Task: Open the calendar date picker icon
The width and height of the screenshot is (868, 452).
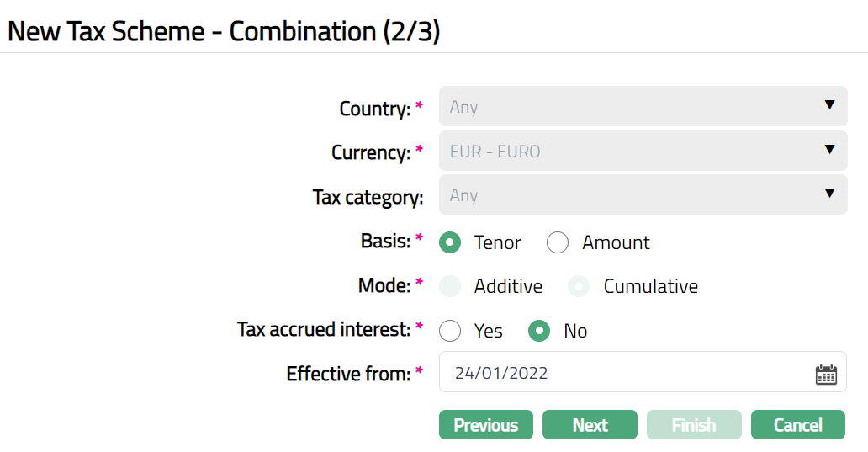Action: pos(826,375)
